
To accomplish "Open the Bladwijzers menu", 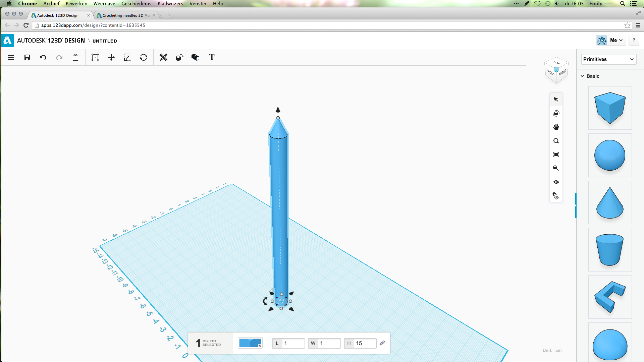I will coord(170,4).
